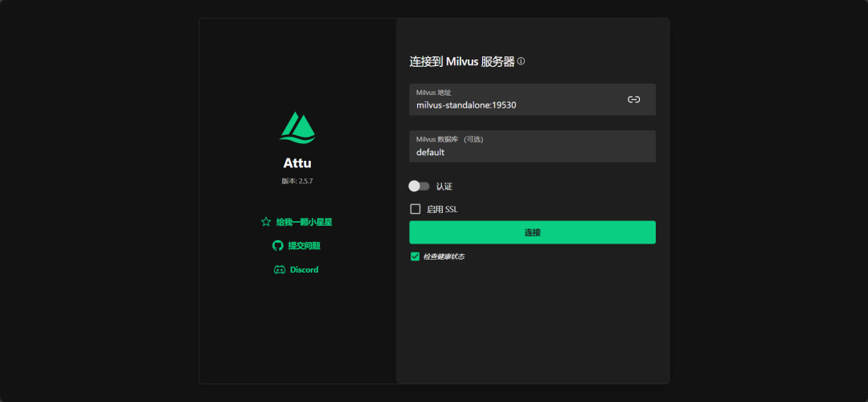This screenshot has height=402, width=868.
Task: Click the GitHub icon next to 提交问题
Action: 278,245
